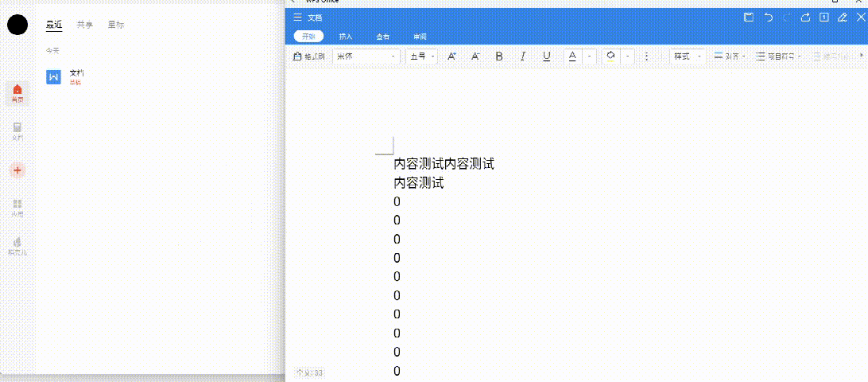Open 稻壳儿 in the left sidebar
Screen dimensions: 868x382
pyautogui.click(x=17, y=246)
